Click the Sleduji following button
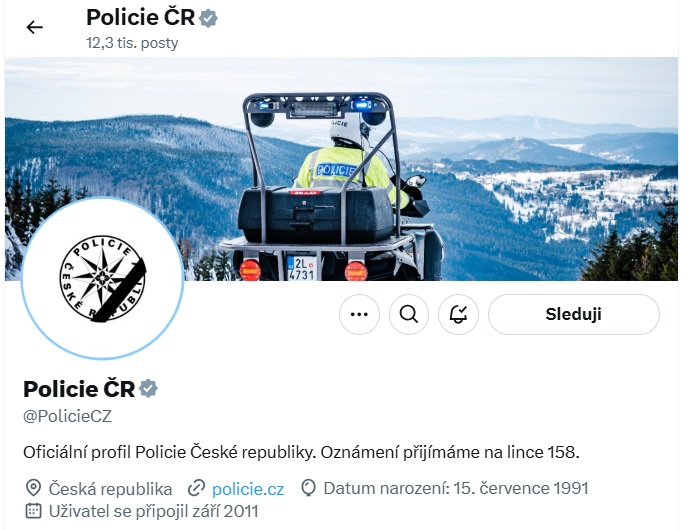Screen dimensions: 697x530 pyautogui.click(x=573, y=314)
